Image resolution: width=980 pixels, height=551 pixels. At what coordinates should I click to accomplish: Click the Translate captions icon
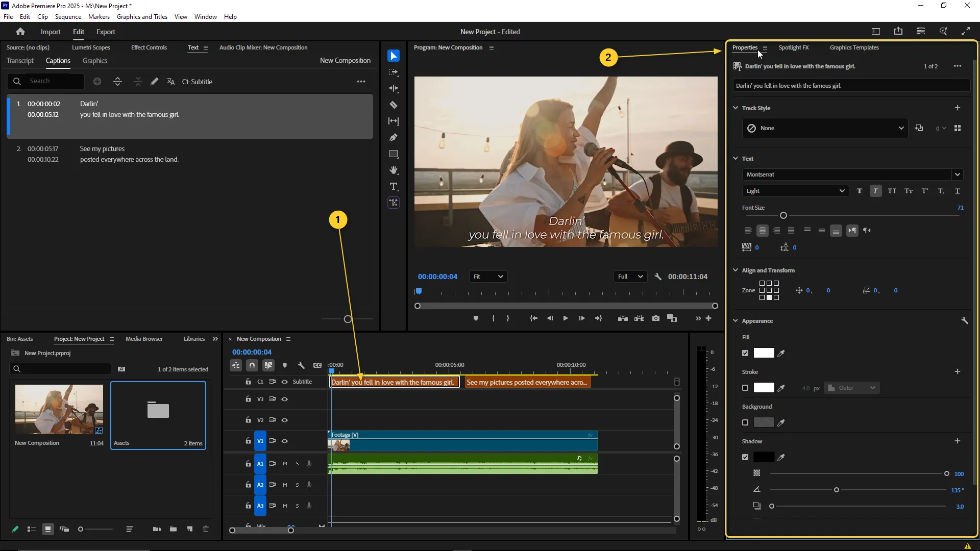pos(171,82)
